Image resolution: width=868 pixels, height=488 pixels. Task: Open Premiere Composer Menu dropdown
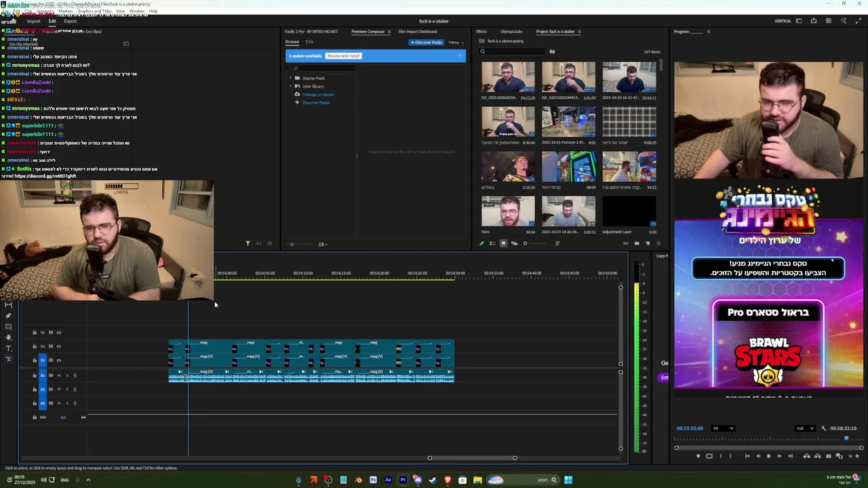click(456, 42)
